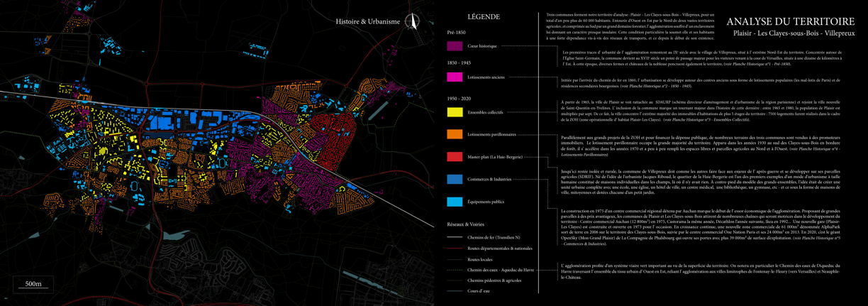The image size is (868, 306).
Task: Pick the yellow Ensembles collectifs swatch
Action: pyautogui.click(x=455, y=112)
